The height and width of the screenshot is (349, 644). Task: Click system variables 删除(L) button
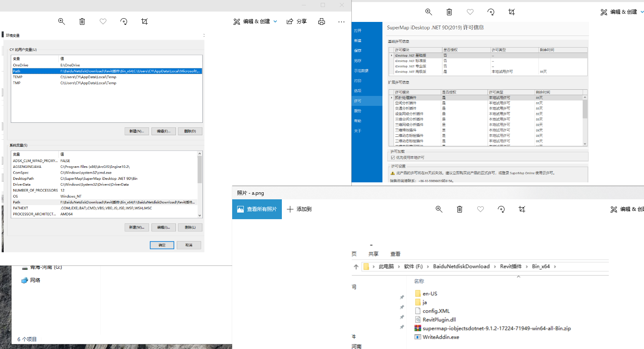190,227
